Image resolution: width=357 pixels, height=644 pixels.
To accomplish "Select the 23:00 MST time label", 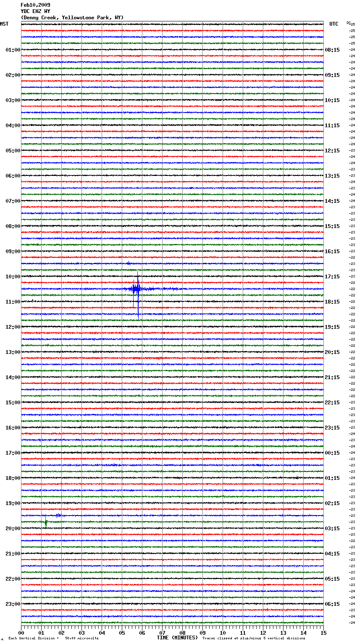I will tap(13, 604).
